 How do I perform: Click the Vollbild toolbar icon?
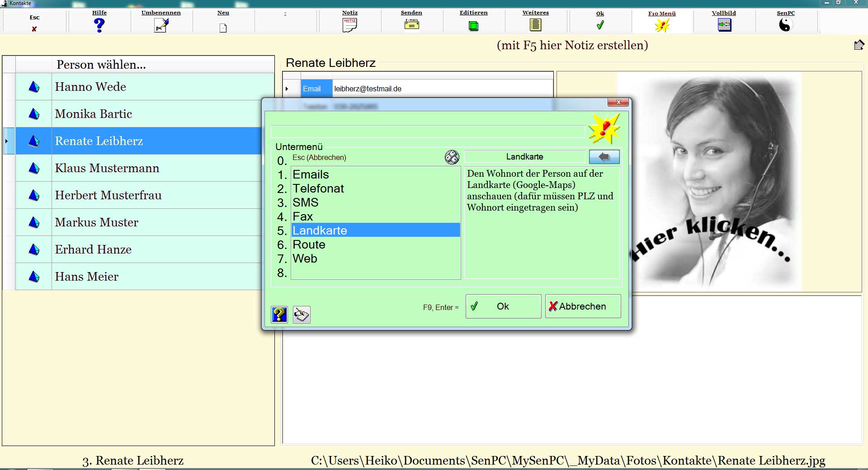724,25
